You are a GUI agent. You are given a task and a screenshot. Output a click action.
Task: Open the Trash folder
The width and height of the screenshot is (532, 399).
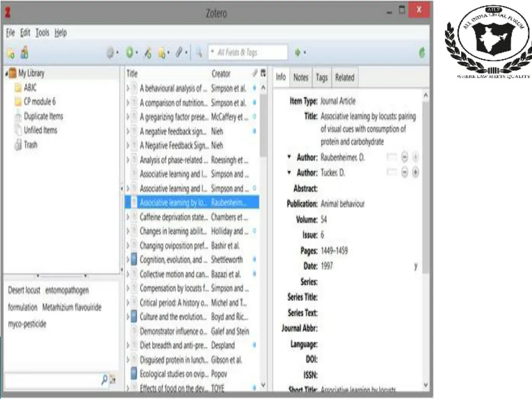click(31, 145)
